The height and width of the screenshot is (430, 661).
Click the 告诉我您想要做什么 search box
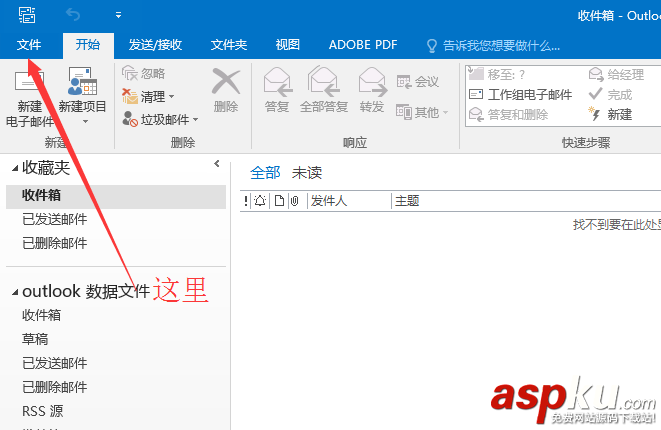[493, 46]
